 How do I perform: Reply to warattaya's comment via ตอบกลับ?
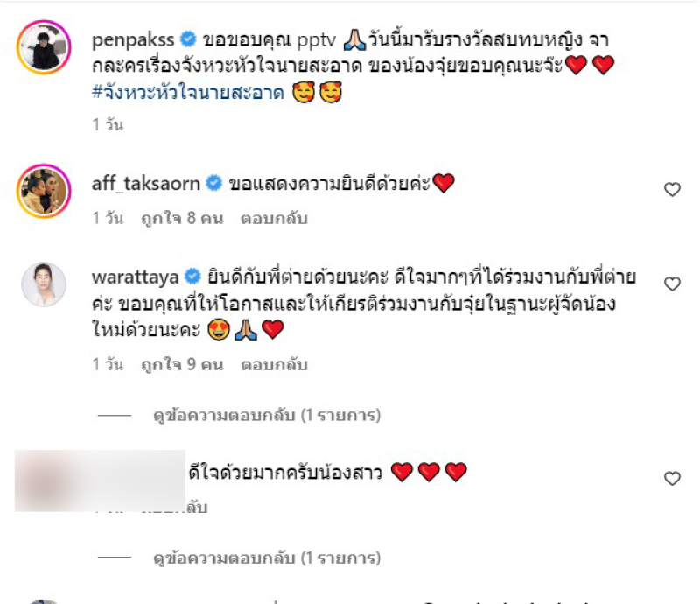click(x=274, y=364)
